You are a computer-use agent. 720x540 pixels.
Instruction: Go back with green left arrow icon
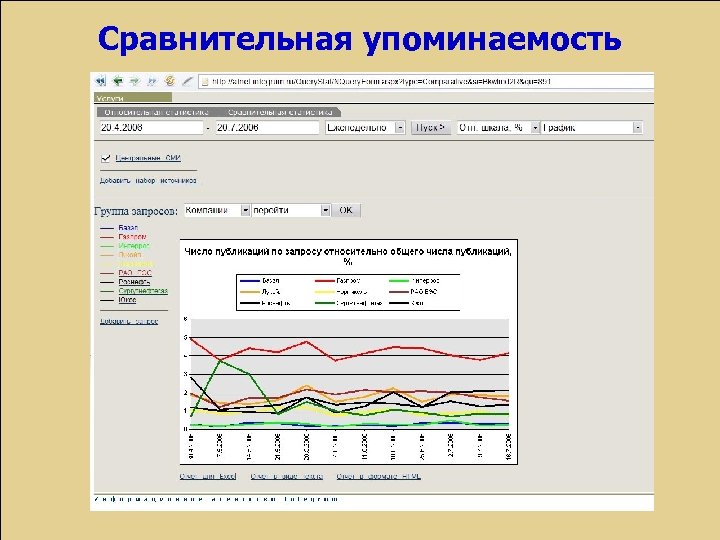coord(118,81)
